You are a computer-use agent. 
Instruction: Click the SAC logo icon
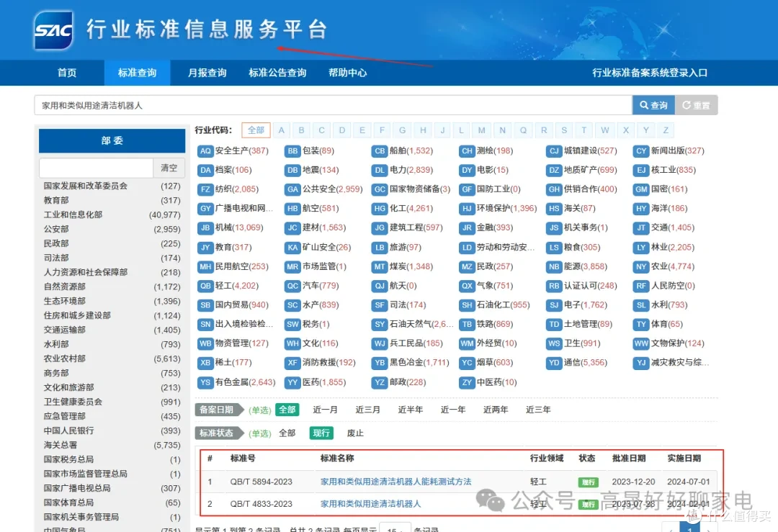click(53, 30)
